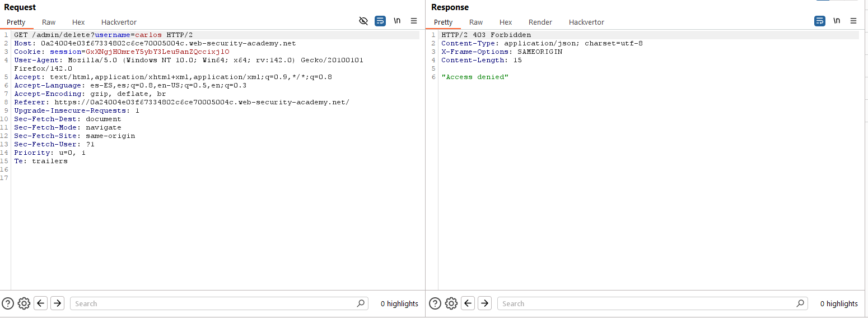Go to next match in Response search
This screenshot has width=868, height=318.
(x=484, y=303)
